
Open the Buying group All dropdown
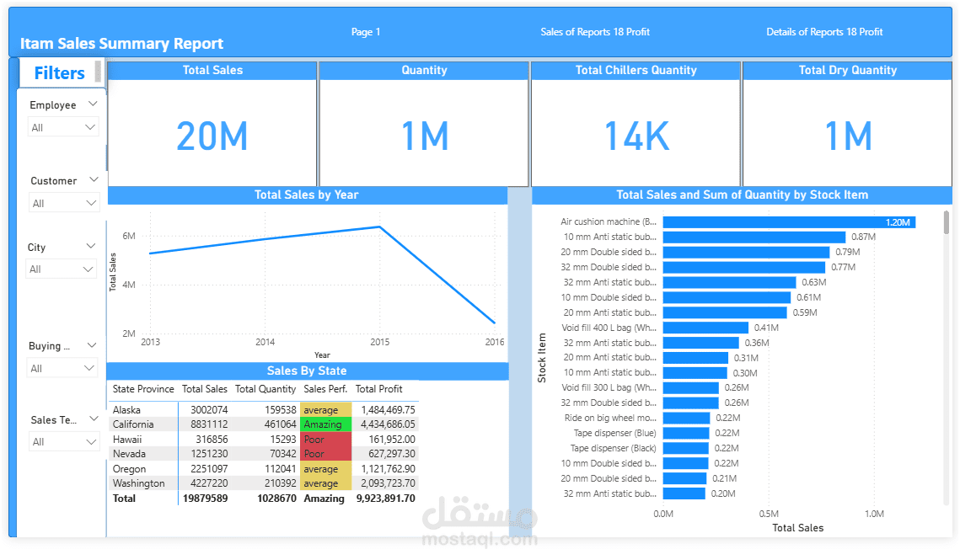click(62, 369)
